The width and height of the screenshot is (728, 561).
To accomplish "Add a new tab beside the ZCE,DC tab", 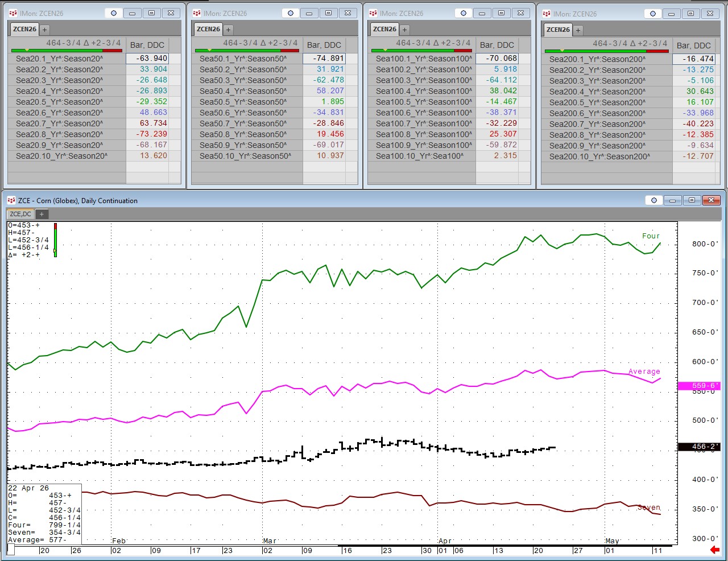I will point(42,214).
